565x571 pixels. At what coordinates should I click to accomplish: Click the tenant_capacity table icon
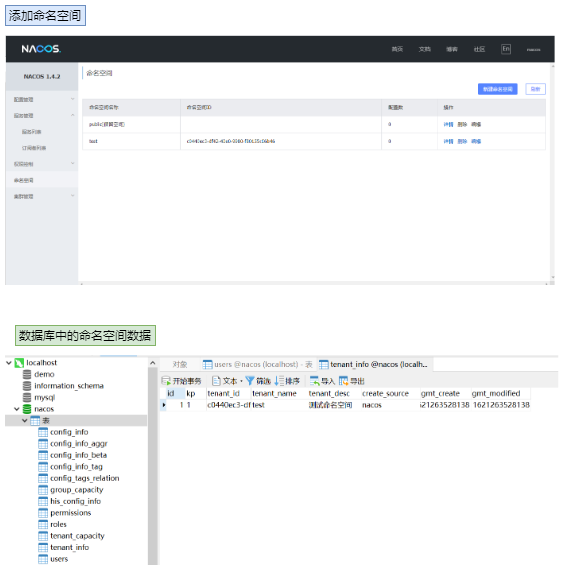click(x=43, y=536)
